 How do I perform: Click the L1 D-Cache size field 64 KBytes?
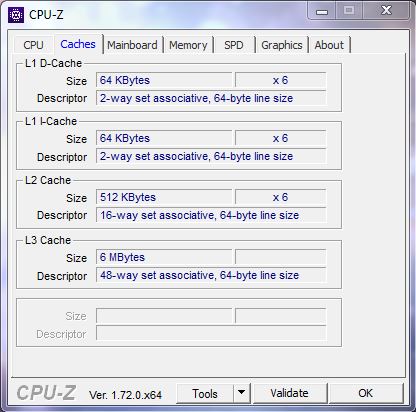click(164, 80)
